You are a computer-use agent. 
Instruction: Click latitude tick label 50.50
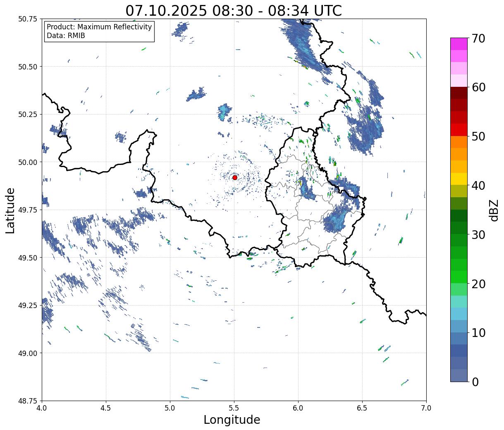[x=28, y=67]
